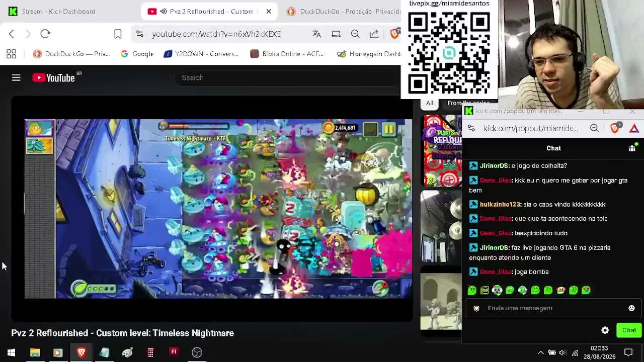Click hulkzinho123 username in chat
Image resolution: width=644 pixels, height=362 pixels.
tap(500, 204)
